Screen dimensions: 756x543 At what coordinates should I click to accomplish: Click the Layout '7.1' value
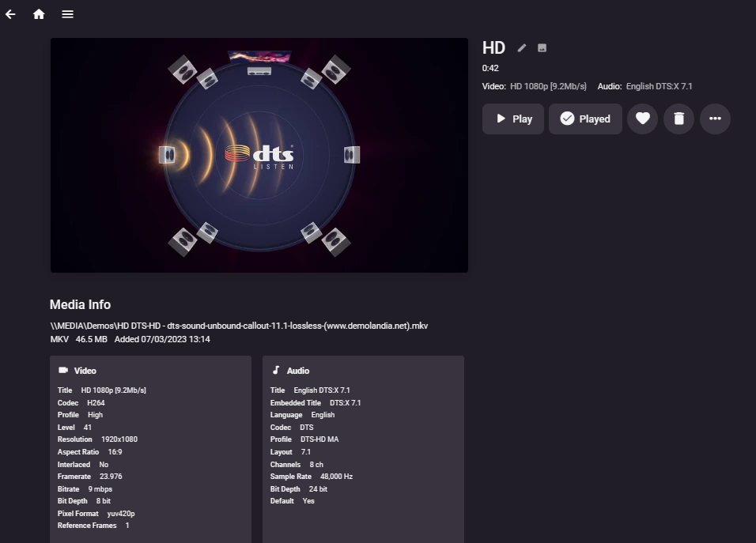[x=306, y=452]
